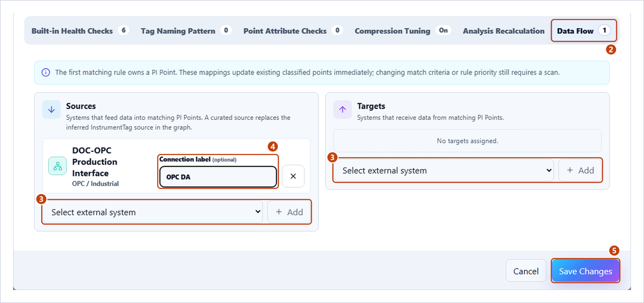
Task: Open the Point Attribute Checks tab
Action: point(293,31)
